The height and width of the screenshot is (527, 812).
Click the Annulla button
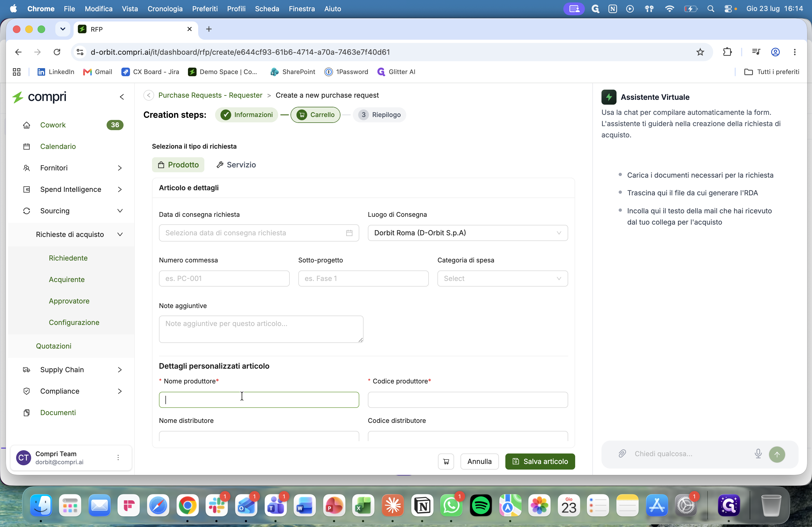pyautogui.click(x=479, y=462)
